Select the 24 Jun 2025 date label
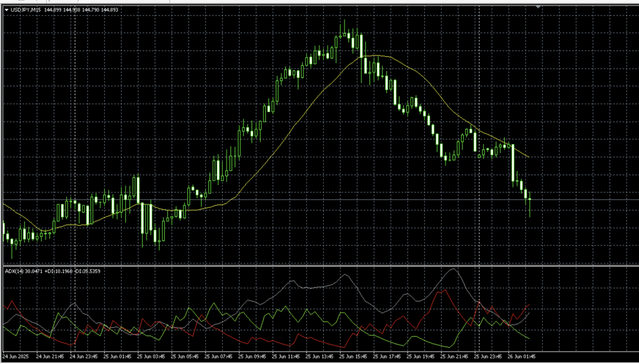This screenshot has height=364, width=639. [16, 357]
